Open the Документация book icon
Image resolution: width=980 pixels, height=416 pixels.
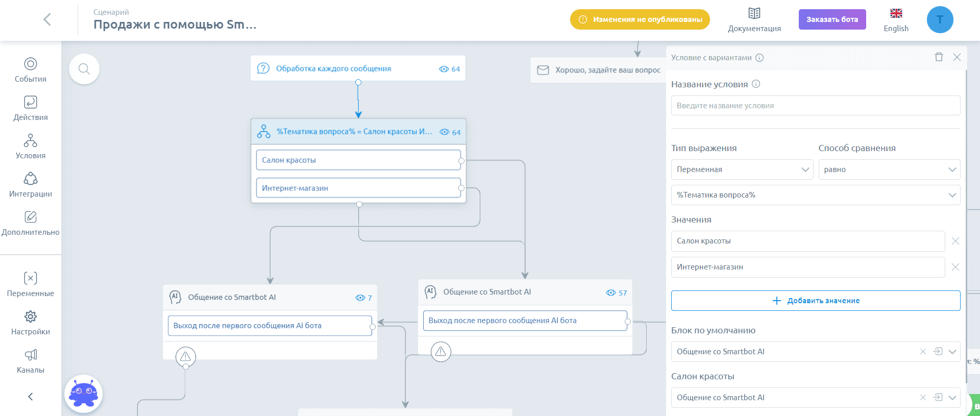coord(754,13)
